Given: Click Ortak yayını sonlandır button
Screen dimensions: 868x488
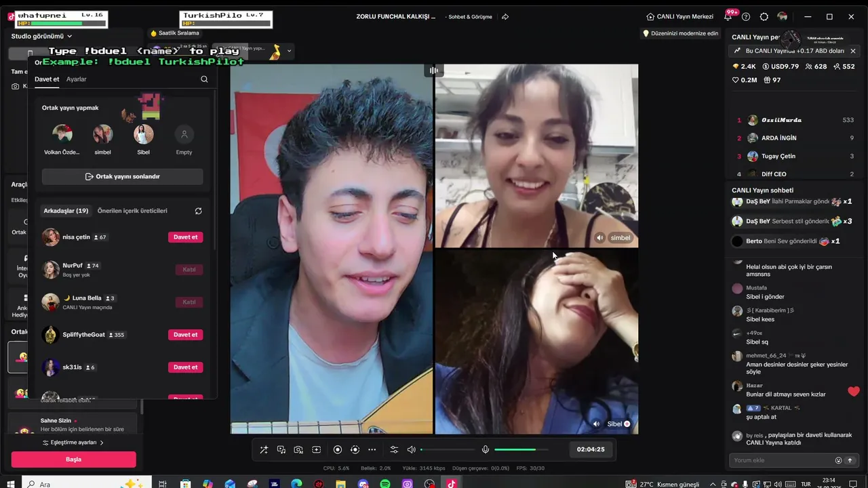Looking at the screenshot, I should click(123, 176).
